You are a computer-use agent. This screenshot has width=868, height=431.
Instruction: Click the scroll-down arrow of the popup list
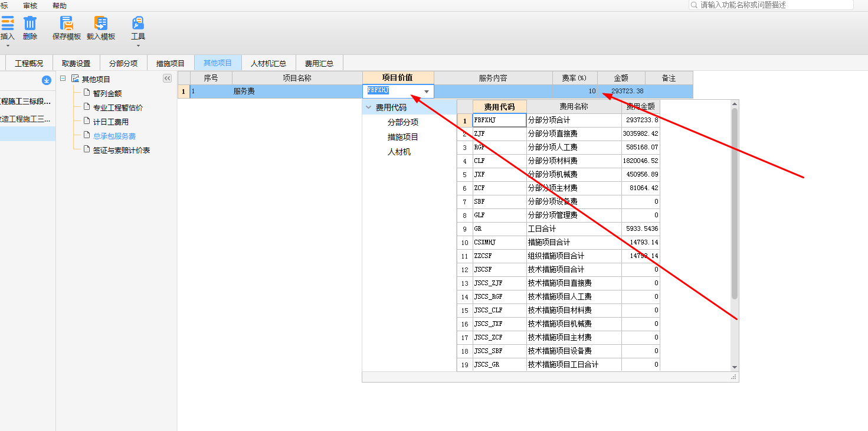point(735,367)
